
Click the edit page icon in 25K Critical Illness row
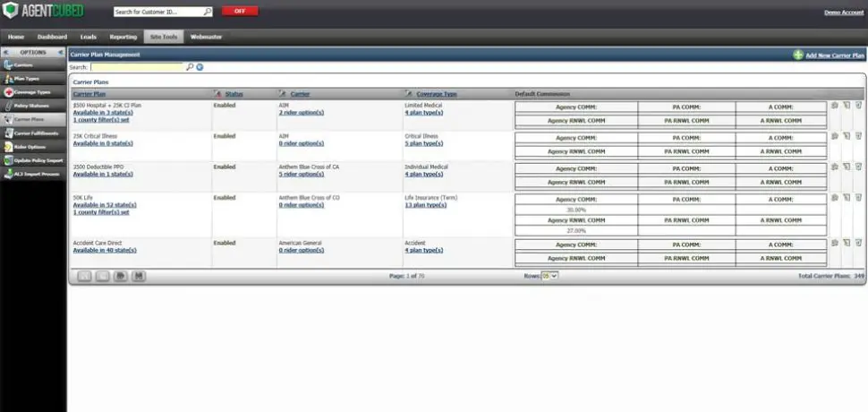click(847, 135)
